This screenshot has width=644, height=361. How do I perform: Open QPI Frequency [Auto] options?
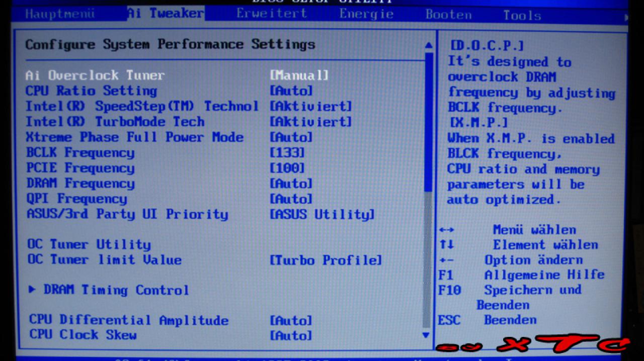coord(291,199)
